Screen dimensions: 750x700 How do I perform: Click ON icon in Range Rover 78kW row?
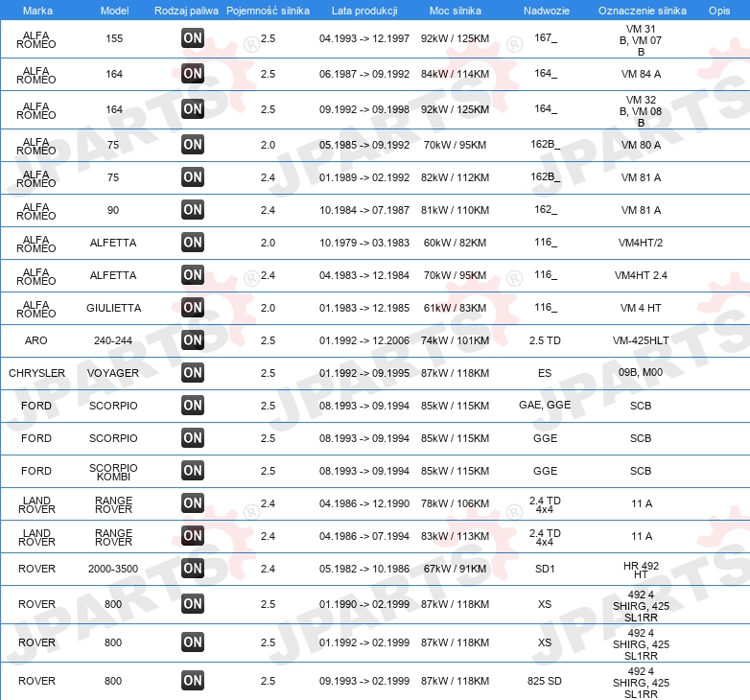pos(193,503)
